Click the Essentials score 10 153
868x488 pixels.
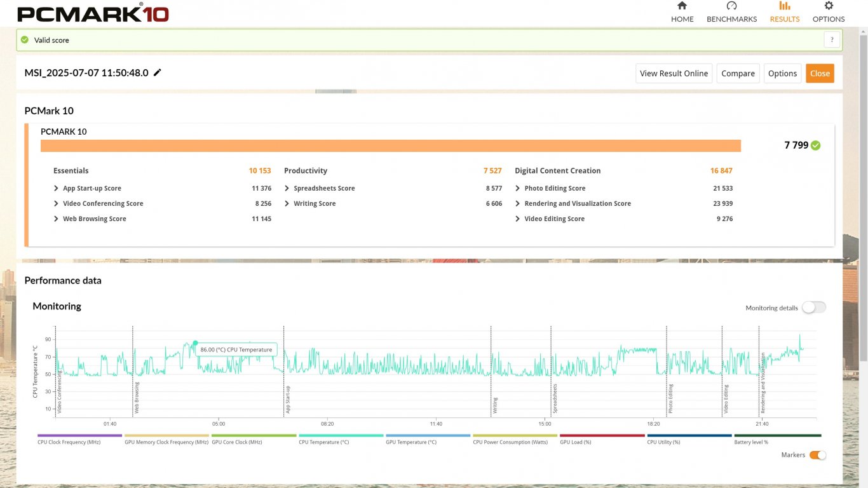coord(260,171)
